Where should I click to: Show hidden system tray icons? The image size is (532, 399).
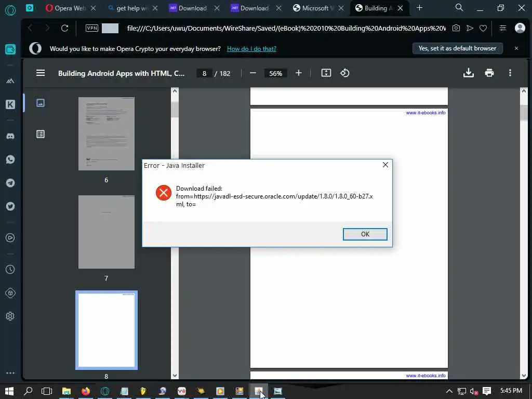(449, 391)
